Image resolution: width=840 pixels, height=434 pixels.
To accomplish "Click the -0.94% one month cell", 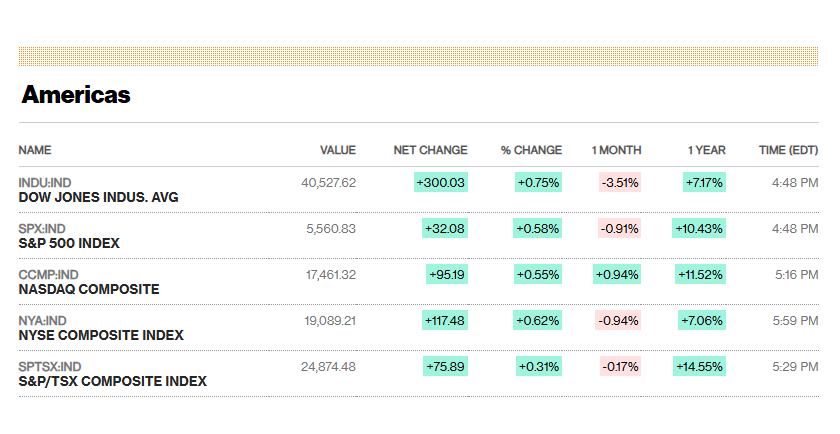I will [x=618, y=320].
